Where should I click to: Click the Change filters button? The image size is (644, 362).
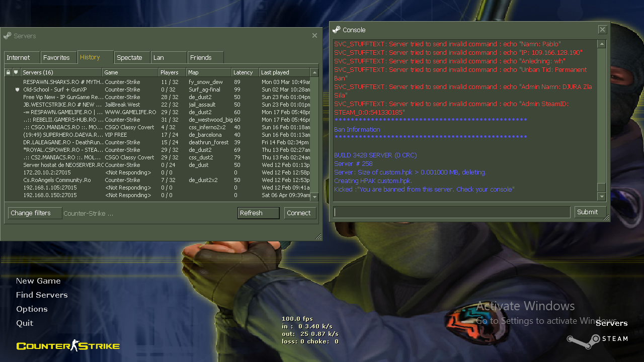[34, 213]
